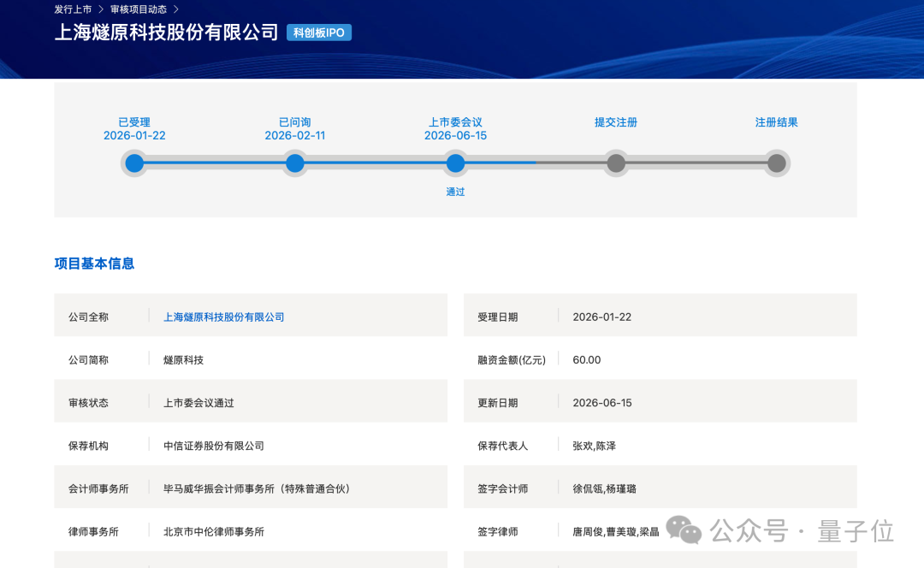Click the 签字会计师 field label
The height and width of the screenshot is (568, 924).
coord(503,489)
